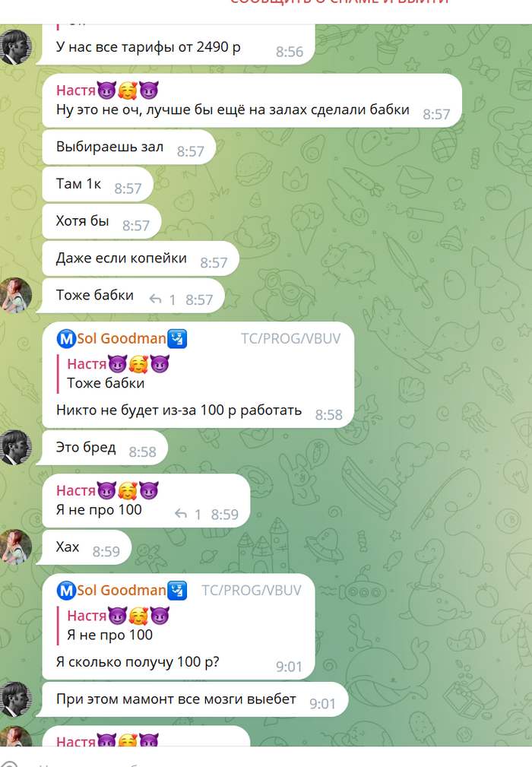Click badge icon after Sol Goodman's name at 8:58
The width and height of the screenshot is (532, 767).
click(x=177, y=338)
